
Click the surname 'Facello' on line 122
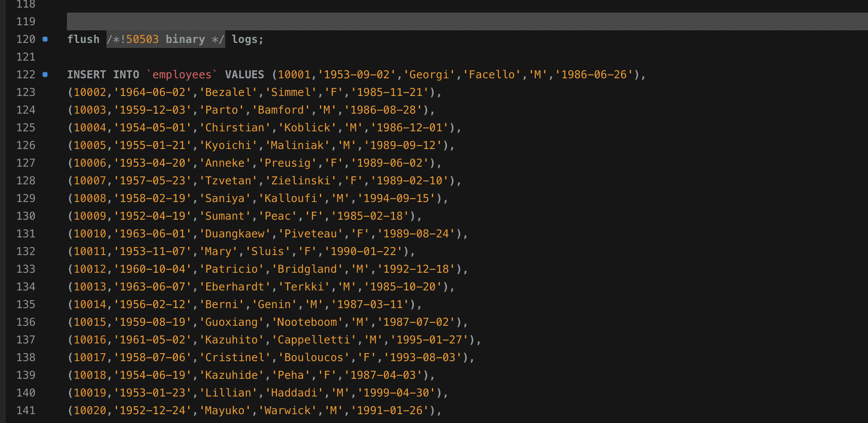[491, 74]
